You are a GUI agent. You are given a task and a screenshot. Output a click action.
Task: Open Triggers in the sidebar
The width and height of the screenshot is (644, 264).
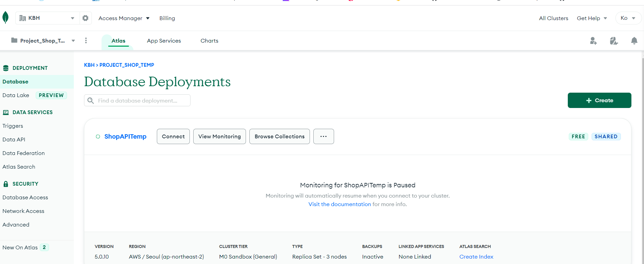pyautogui.click(x=13, y=126)
